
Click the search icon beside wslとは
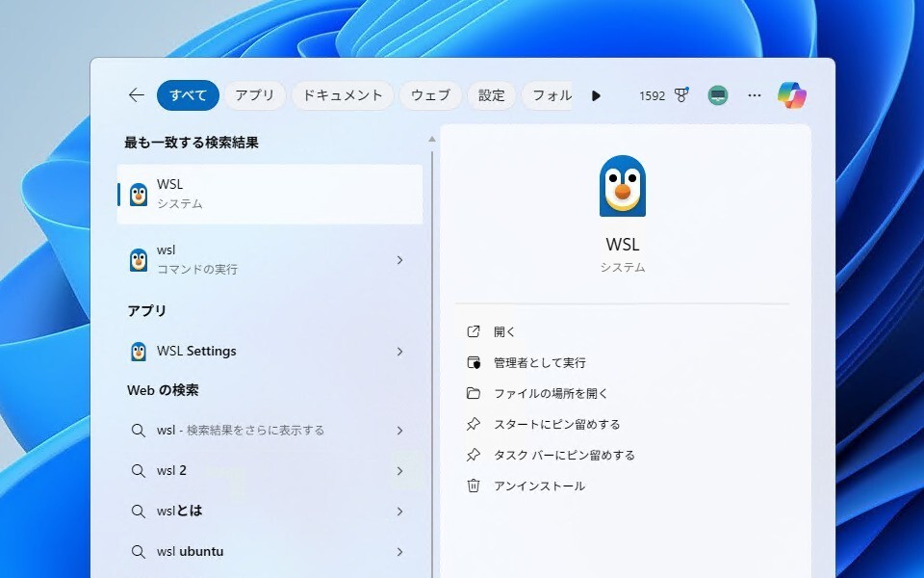(138, 511)
